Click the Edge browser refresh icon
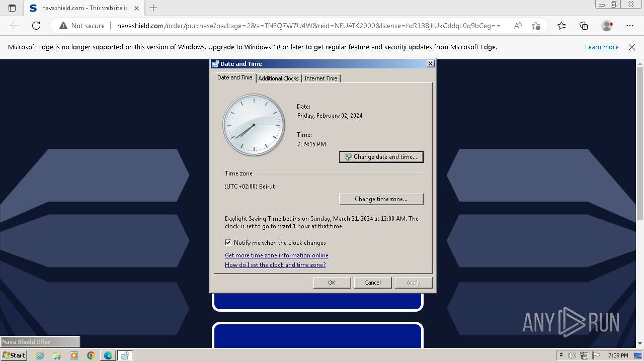This screenshot has width=644, height=362. tap(36, 26)
